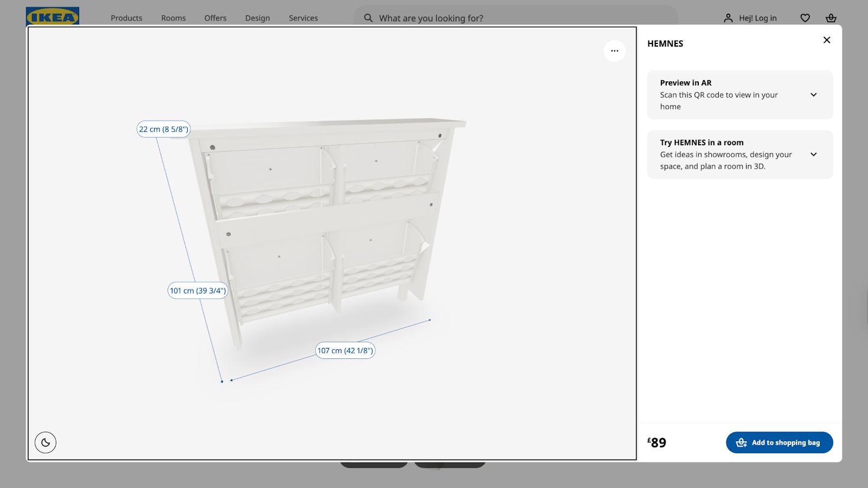The image size is (868, 488).
Task: Close the HEMNES viewer panel
Action: tap(826, 40)
